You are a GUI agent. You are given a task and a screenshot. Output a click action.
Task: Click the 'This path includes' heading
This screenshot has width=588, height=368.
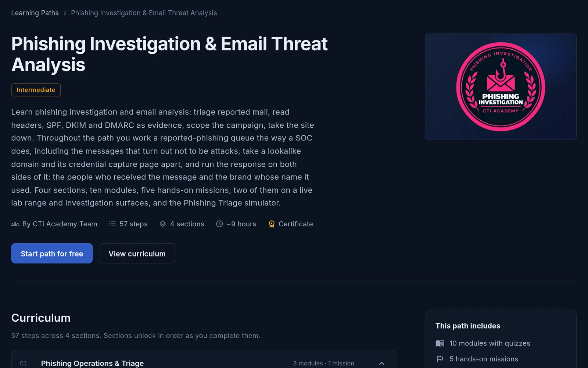[x=468, y=326]
